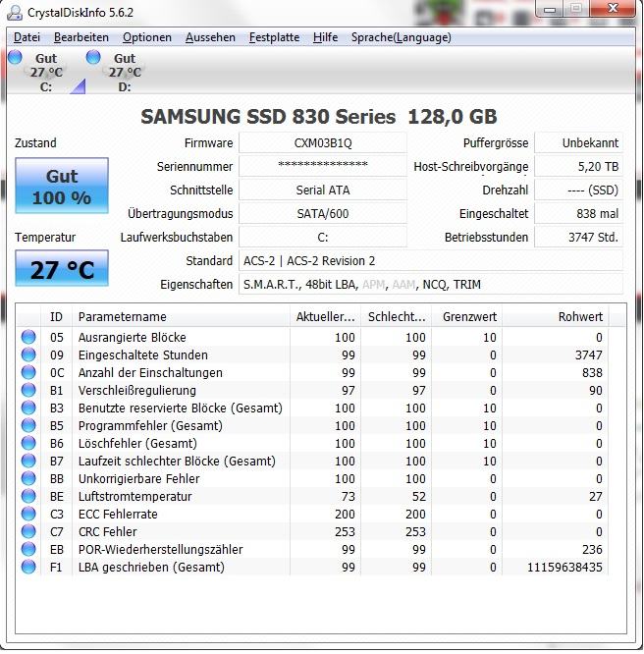Click the ID column header

[56, 316]
